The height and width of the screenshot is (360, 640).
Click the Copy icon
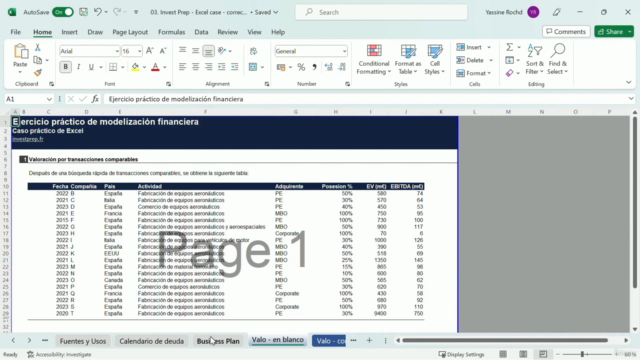click(x=38, y=60)
